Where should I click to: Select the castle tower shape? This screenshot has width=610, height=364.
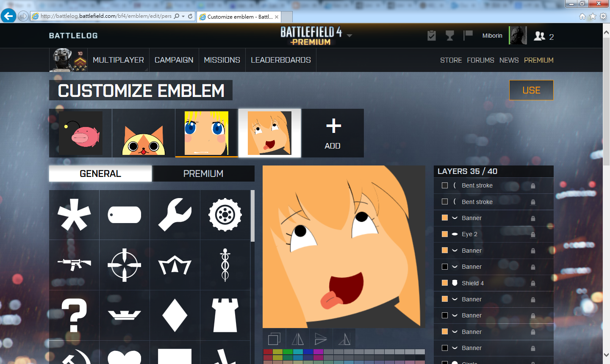225,315
